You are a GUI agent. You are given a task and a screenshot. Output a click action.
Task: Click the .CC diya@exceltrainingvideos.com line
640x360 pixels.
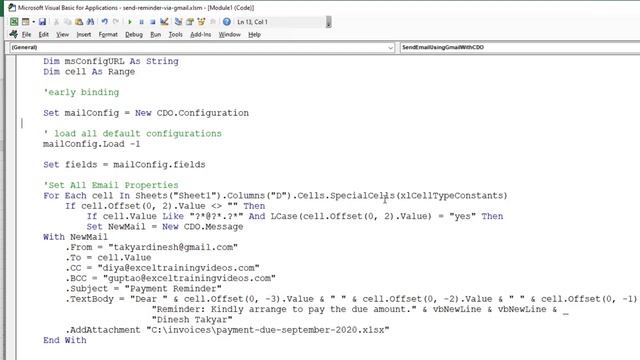pyautogui.click(x=162, y=268)
